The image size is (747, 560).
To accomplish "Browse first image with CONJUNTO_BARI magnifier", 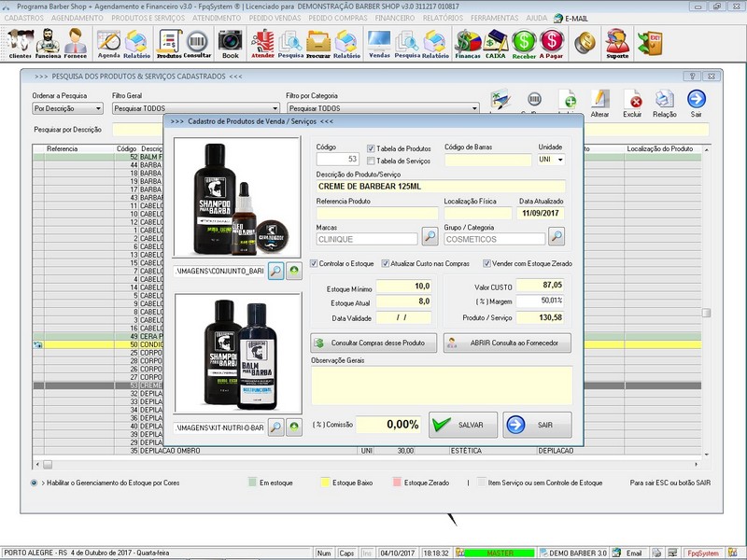I will coord(275,271).
